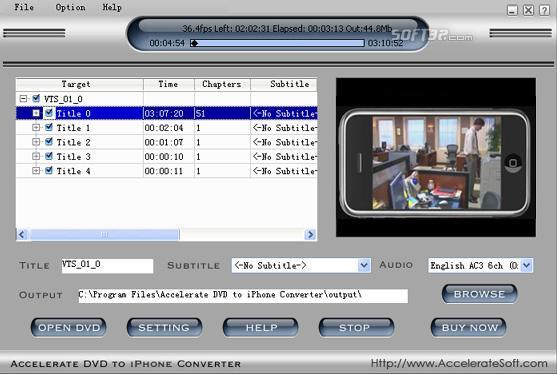Select the Title 4 row label
Screen dimensions: 557x374
[73, 171]
